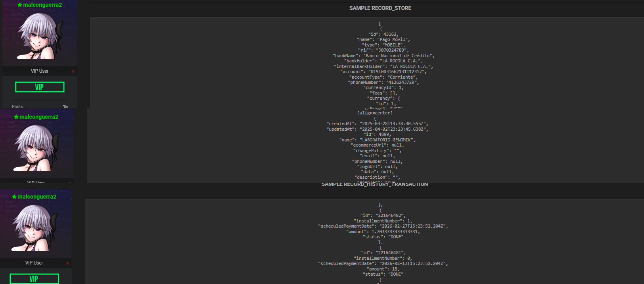Image resolution: width=644 pixels, height=284 pixels.
Task: Click the post count number 15
Action: pos(65,106)
